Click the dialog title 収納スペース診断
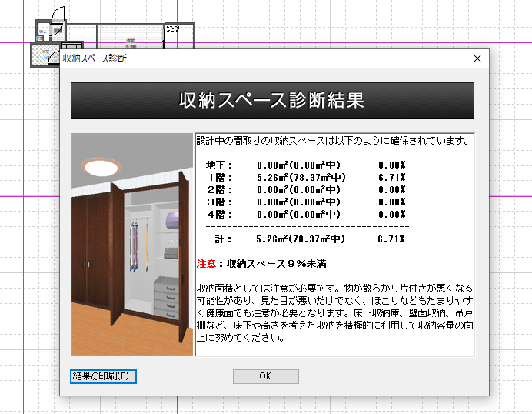 [x=95, y=58]
